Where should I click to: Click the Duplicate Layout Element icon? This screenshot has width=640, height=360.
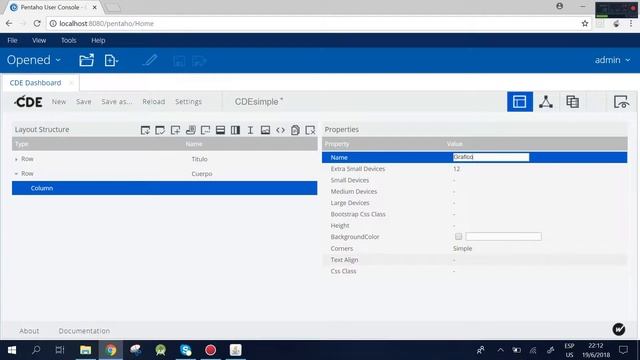[295, 130]
